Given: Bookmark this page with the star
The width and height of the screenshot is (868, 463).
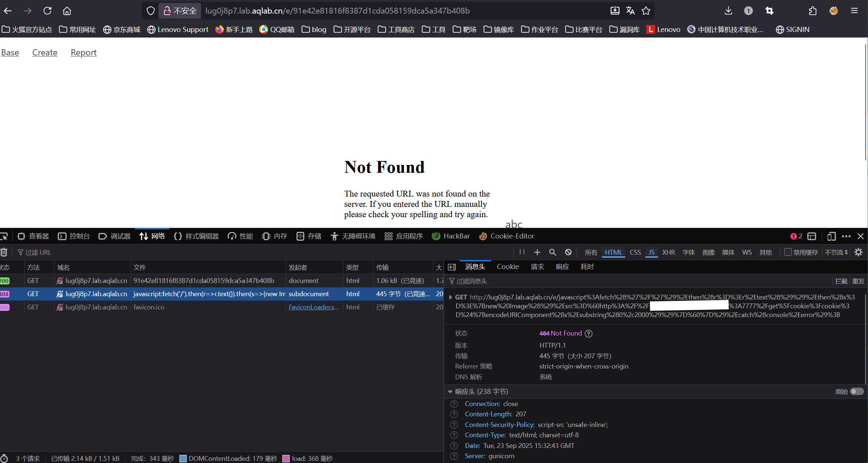Looking at the screenshot, I should [x=646, y=11].
